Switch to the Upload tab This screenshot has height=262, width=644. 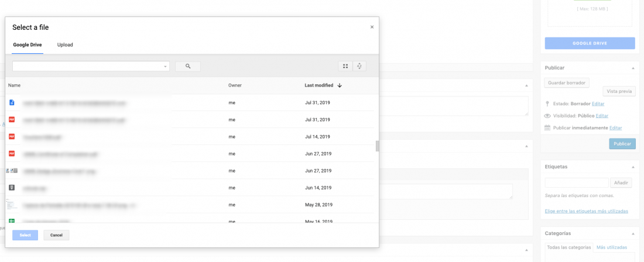coord(65,44)
